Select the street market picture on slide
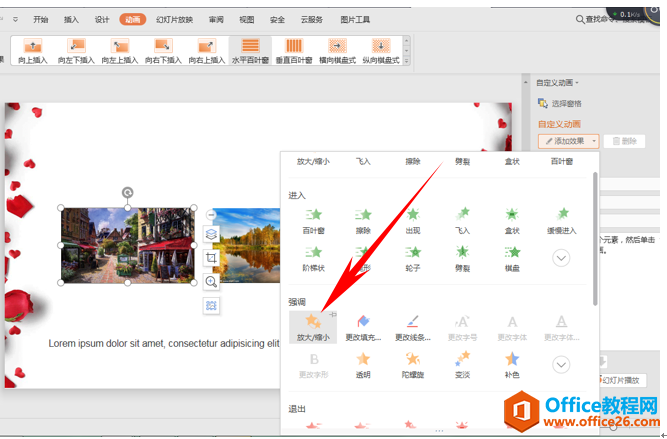 127,245
